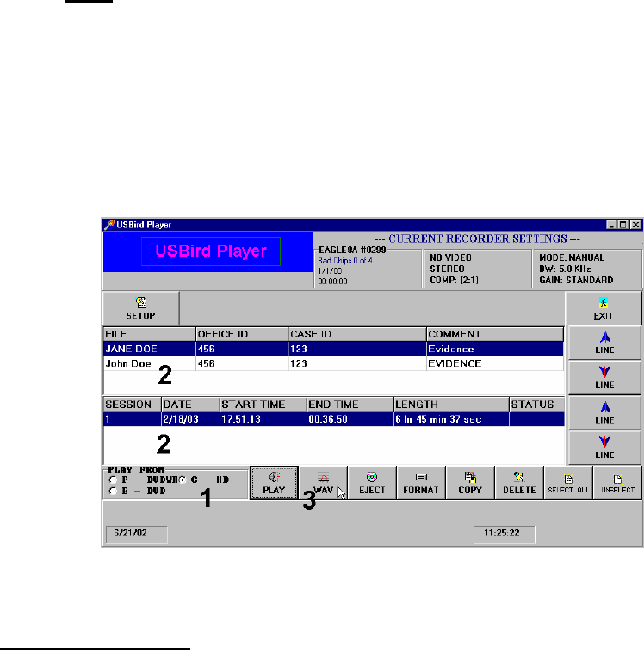
Task: Click the 11:25:22 time field
Action: click(505, 534)
